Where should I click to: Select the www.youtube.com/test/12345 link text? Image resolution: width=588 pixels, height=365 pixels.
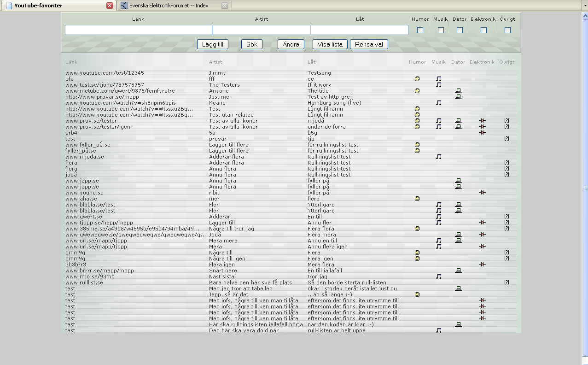(105, 73)
